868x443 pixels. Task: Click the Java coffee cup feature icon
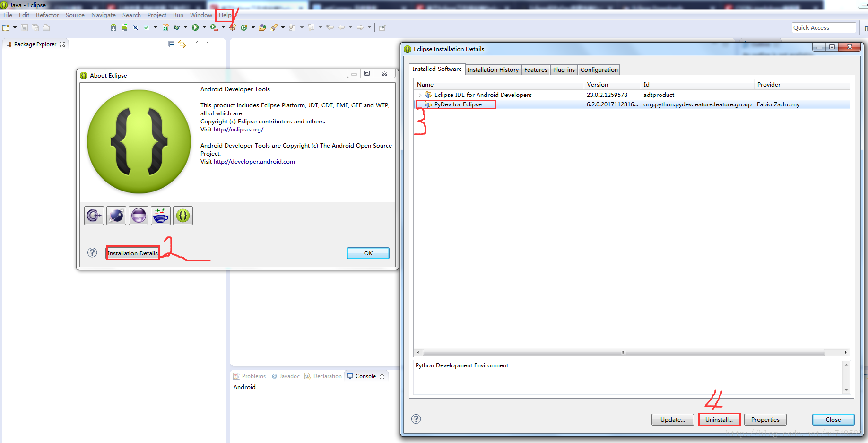click(x=161, y=216)
